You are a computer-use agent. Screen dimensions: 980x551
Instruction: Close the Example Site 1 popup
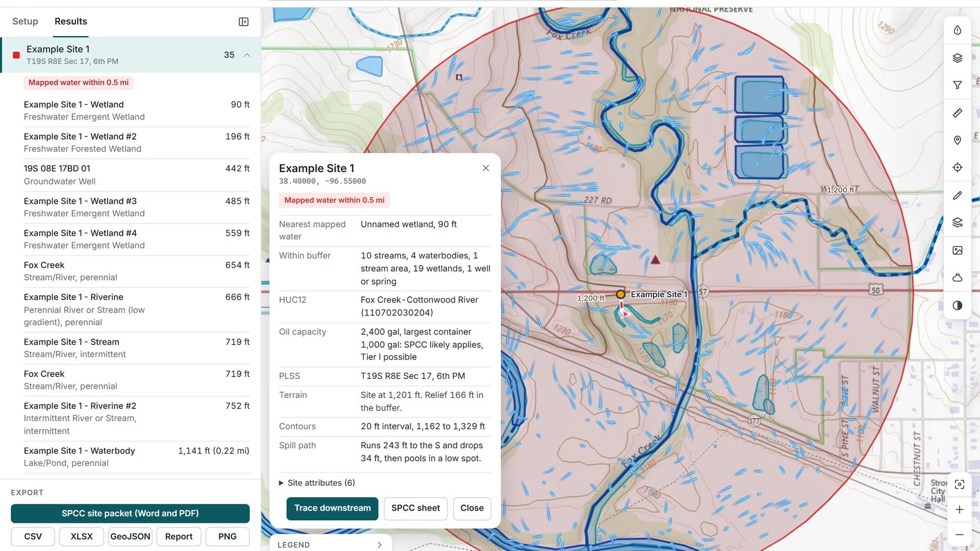point(486,168)
